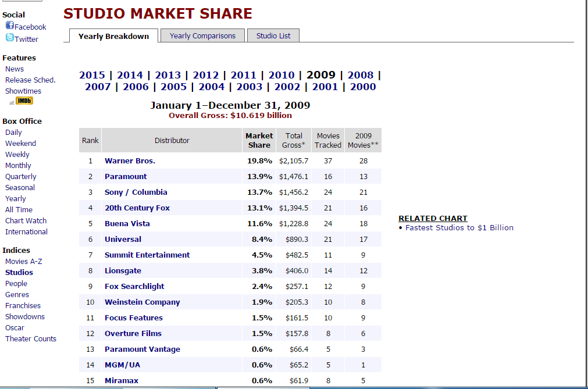
Task: Select year 2007 breakdown
Action: (x=98, y=87)
